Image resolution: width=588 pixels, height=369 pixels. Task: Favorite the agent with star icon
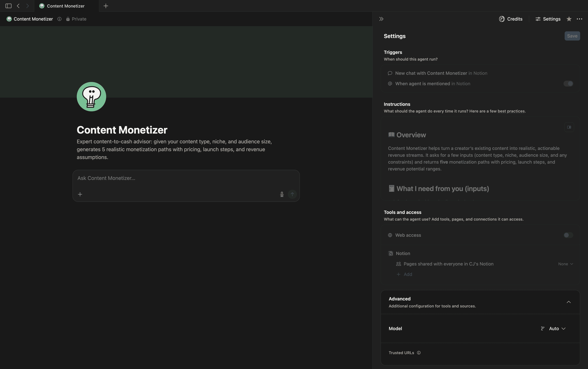click(x=569, y=19)
